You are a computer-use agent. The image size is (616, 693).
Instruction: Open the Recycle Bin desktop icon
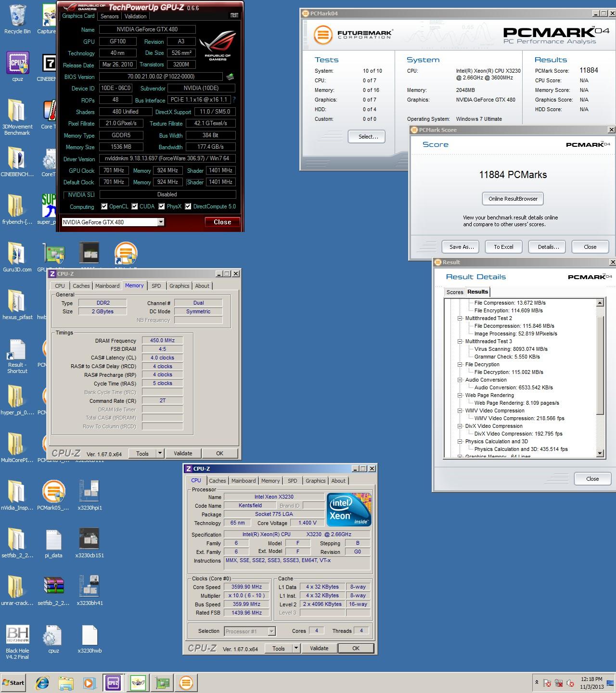[17, 19]
